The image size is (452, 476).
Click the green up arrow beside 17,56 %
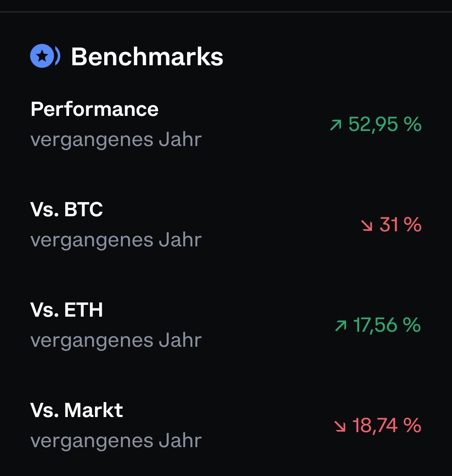pos(341,325)
